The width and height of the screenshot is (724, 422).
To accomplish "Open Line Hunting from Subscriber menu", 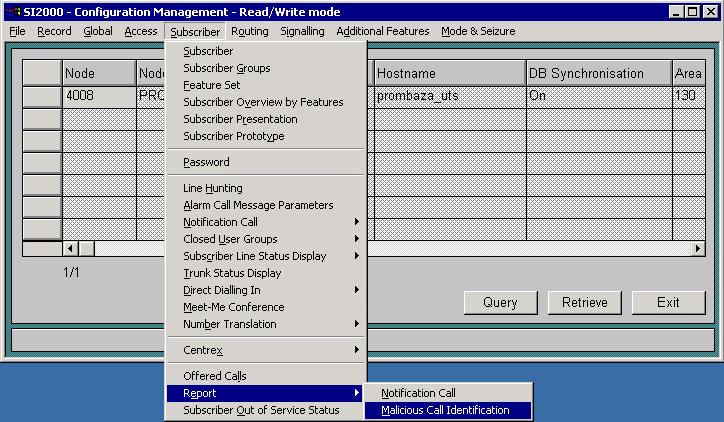I will tap(212, 188).
